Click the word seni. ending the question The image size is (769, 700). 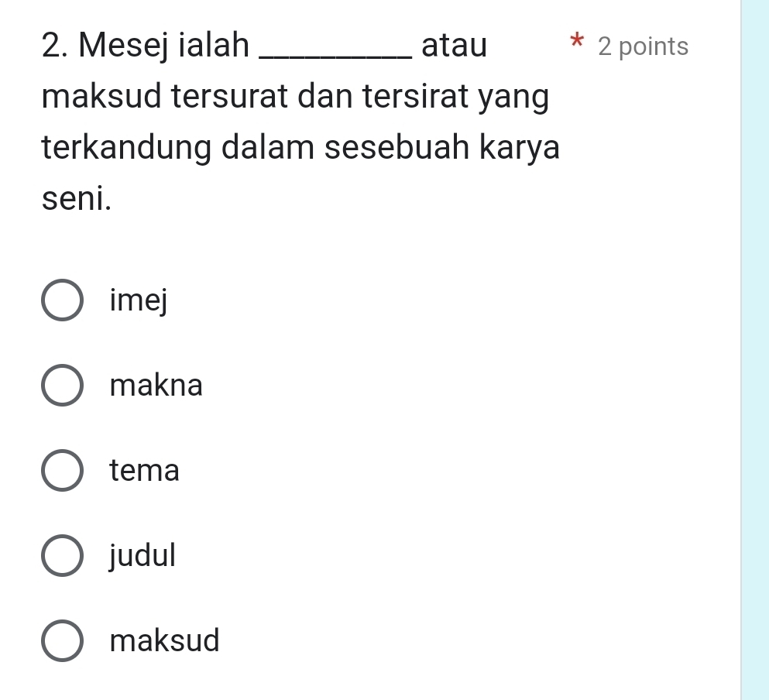(77, 199)
